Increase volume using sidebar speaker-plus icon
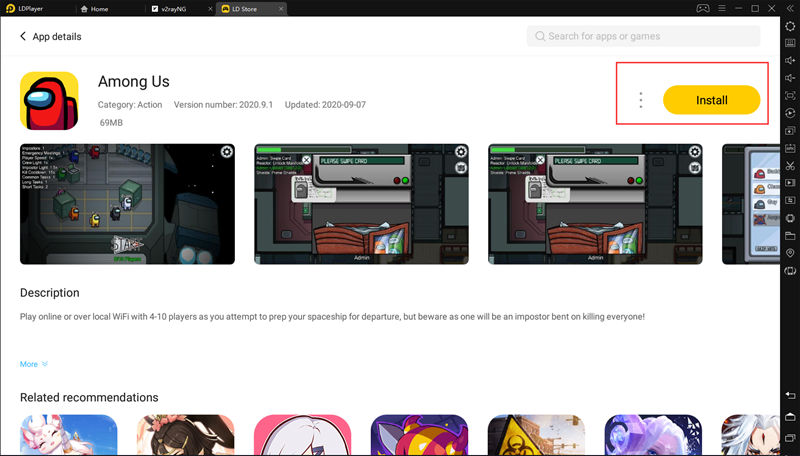Screen dimensions: 800x456 click(790, 60)
